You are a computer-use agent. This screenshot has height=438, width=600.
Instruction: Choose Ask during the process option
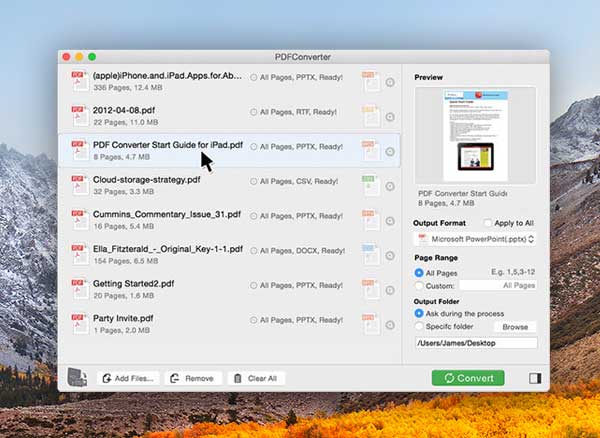(x=419, y=313)
